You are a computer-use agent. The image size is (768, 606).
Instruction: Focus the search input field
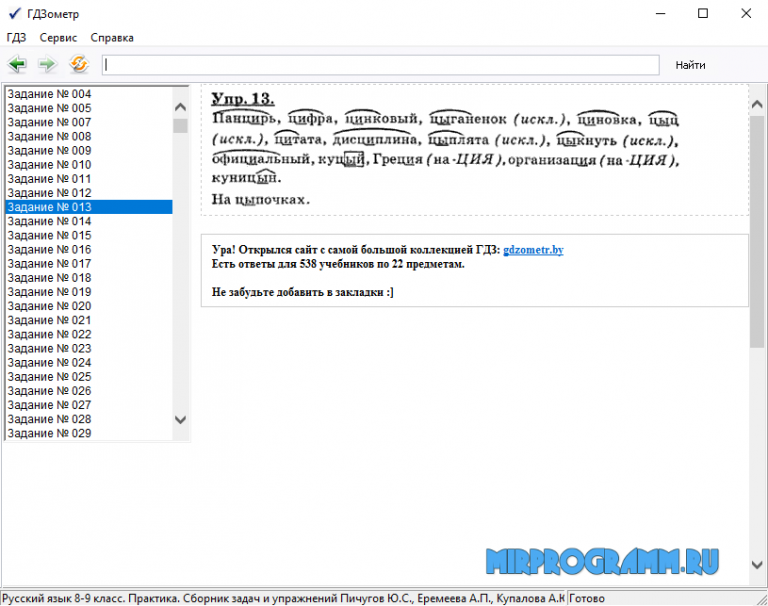click(x=381, y=65)
